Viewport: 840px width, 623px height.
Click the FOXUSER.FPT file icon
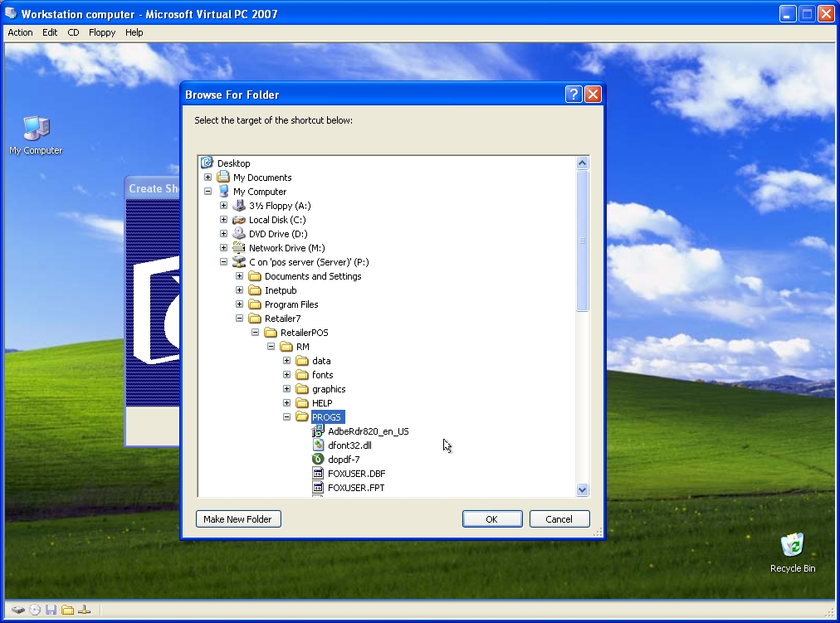coord(318,488)
